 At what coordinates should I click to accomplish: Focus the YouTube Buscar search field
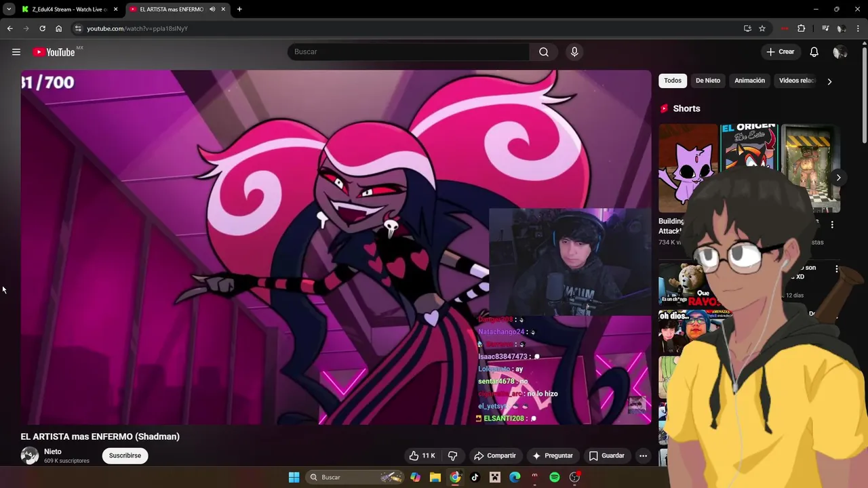(408, 52)
